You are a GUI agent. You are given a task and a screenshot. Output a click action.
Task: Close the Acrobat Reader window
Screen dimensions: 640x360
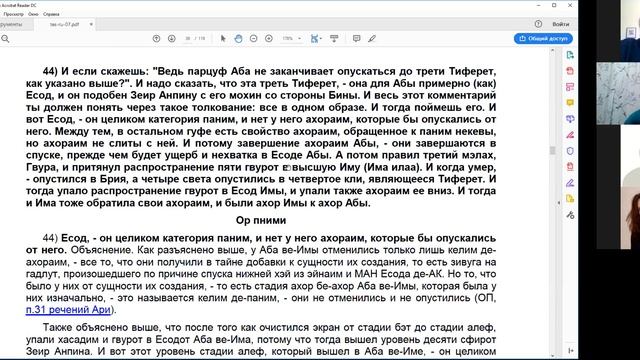570,5
